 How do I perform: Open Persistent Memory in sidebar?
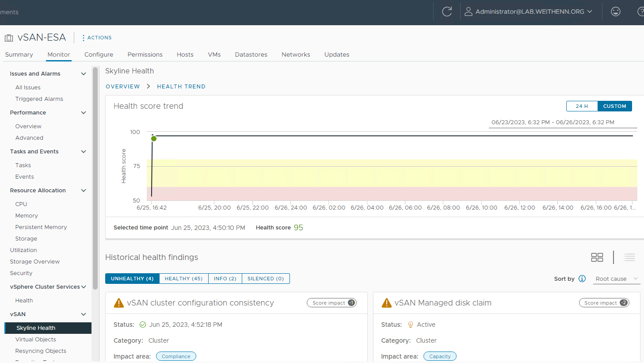coord(41,227)
